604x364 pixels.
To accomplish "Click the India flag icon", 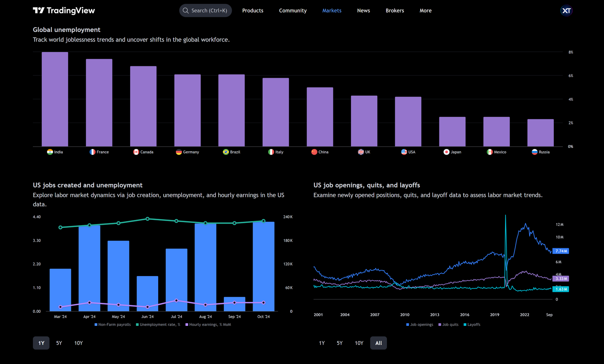I will (51, 152).
